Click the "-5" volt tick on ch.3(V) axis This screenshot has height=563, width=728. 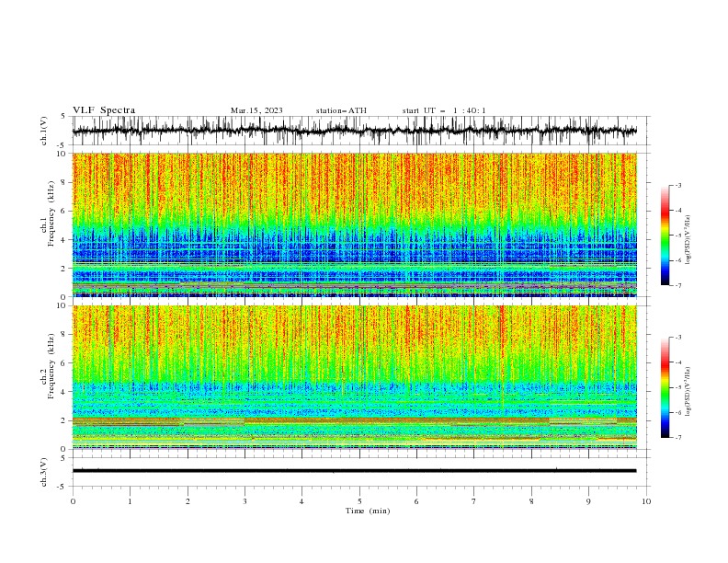(x=63, y=487)
